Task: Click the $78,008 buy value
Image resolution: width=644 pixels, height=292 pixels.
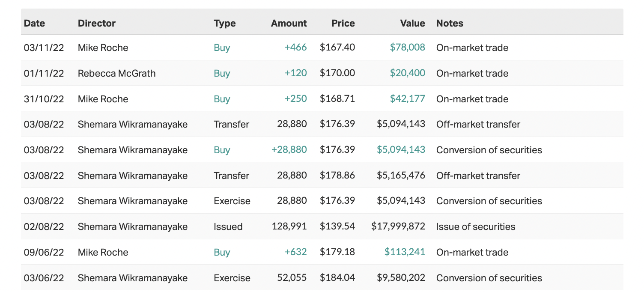Action: [407, 48]
